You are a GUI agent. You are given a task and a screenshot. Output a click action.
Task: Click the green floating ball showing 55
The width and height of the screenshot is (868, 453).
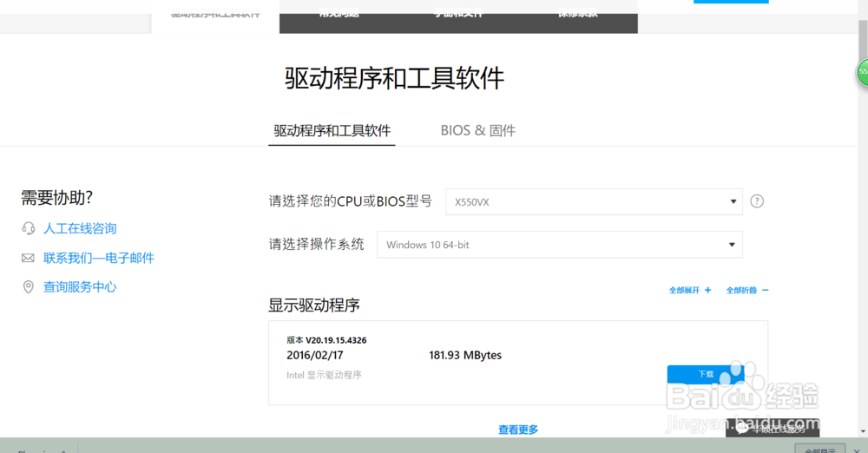click(862, 72)
